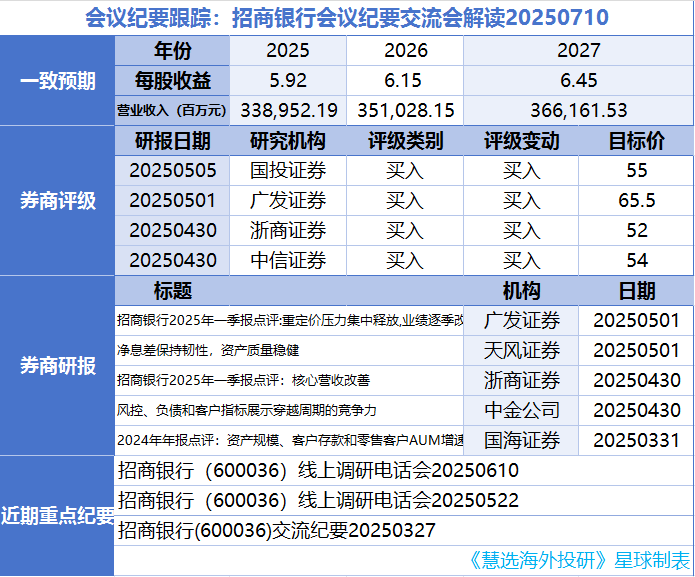Select the 一致预期 section label

pos(58,81)
